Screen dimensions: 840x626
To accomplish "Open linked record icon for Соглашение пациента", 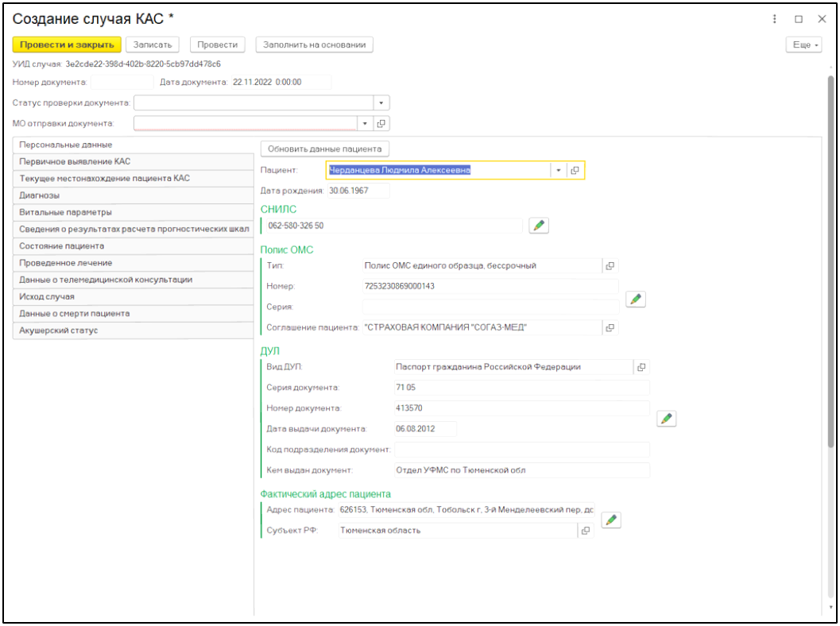I will (x=610, y=327).
